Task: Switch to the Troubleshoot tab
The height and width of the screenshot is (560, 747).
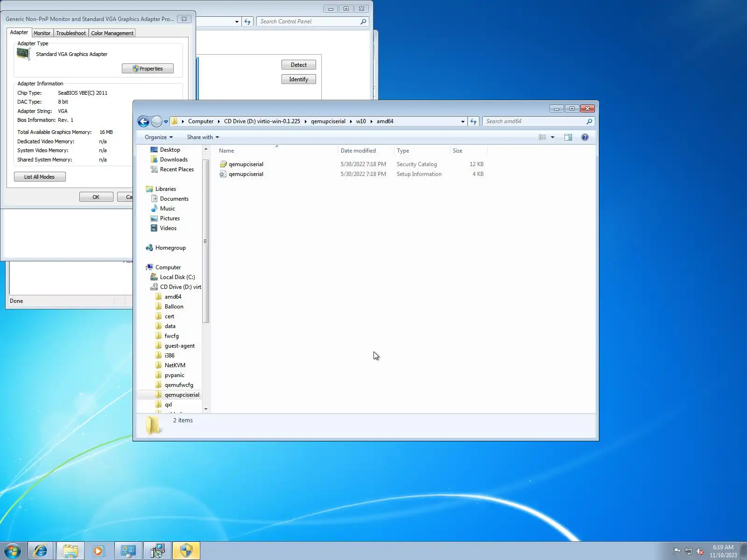Action: pyautogui.click(x=71, y=33)
